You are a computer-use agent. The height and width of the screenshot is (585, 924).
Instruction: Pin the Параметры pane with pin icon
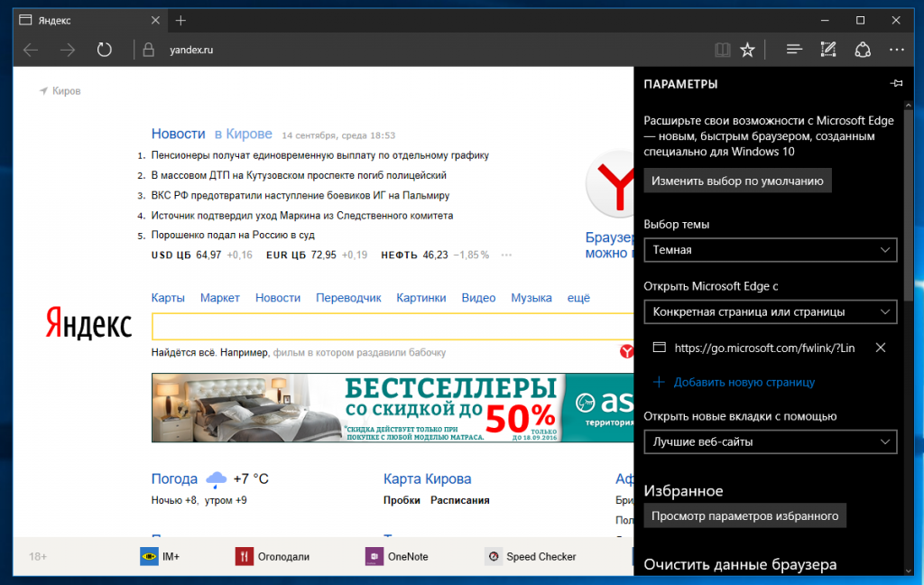point(896,84)
